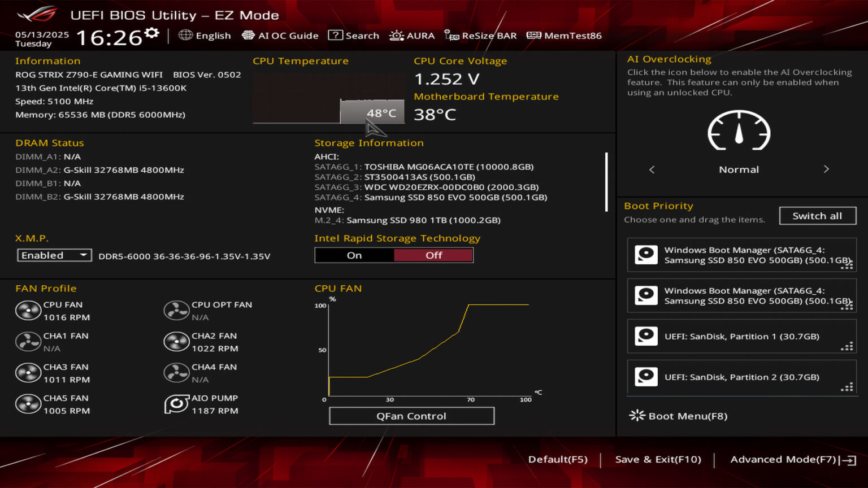
Task: Click the right arrow beside Normal overclocking
Action: 826,169
